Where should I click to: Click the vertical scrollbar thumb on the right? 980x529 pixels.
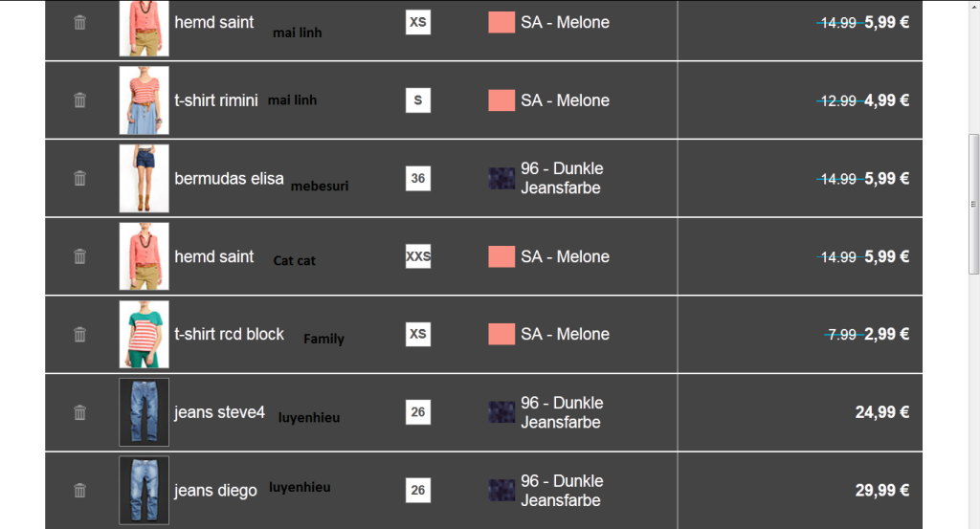coord(973,203)
